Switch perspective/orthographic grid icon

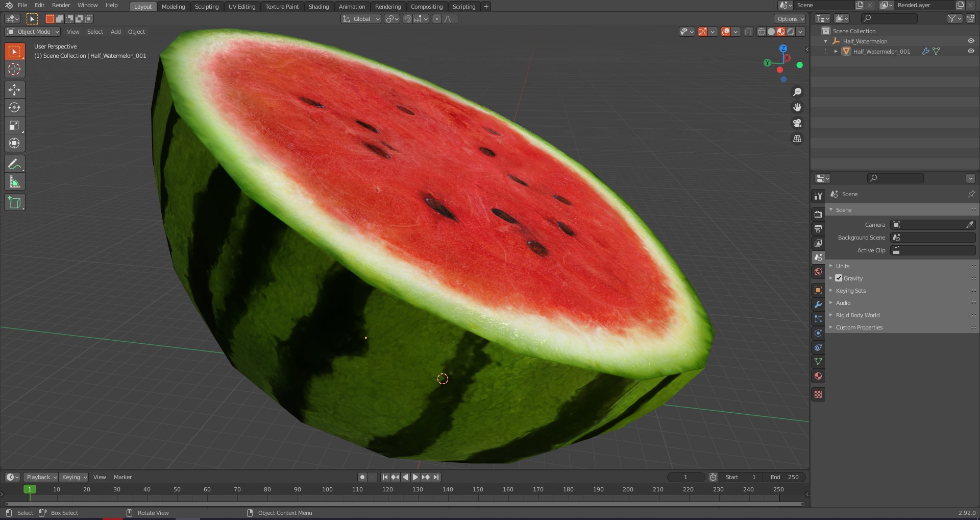[797, 139]
